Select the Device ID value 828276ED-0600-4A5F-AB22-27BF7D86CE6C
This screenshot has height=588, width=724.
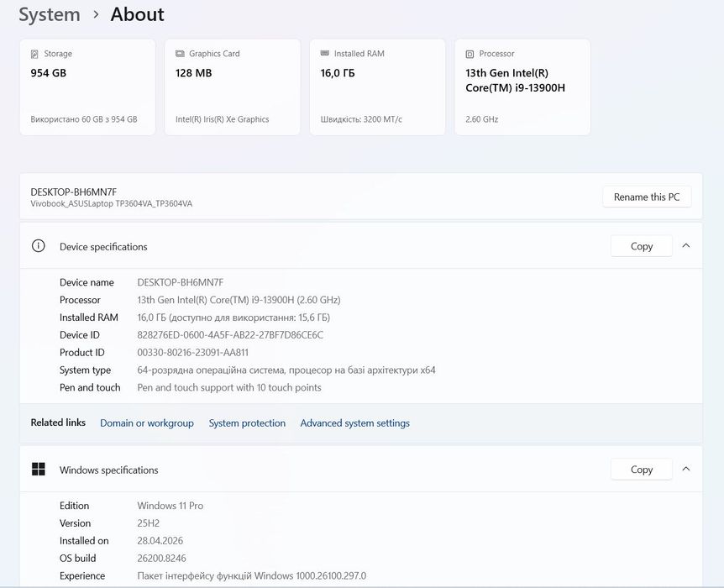pos(230,335)
